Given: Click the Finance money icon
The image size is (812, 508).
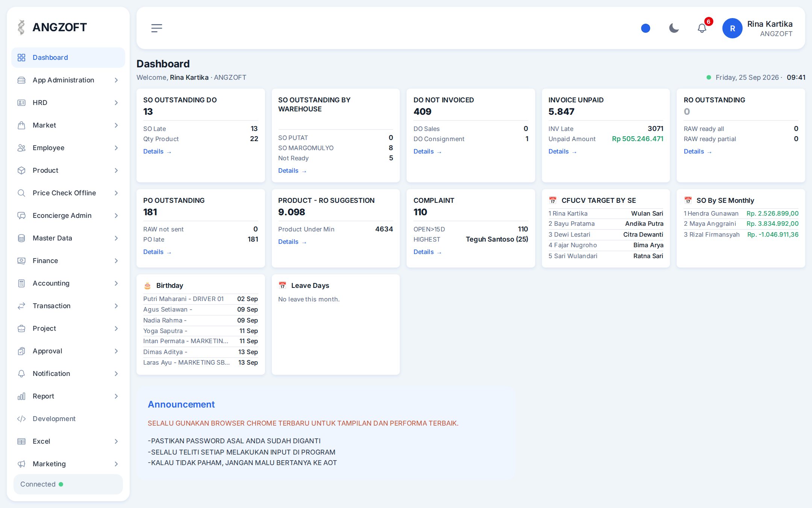Looking at the screenshot, I should click(x=21, y=261).
